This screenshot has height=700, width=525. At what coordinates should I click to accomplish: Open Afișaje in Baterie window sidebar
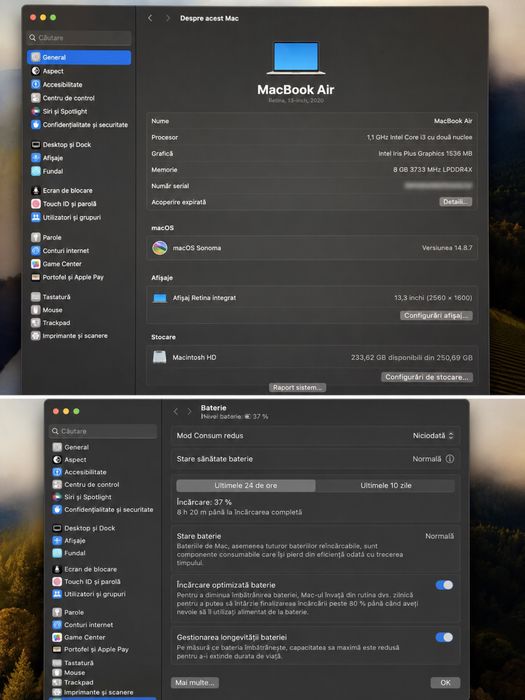pyautogui.click(x=69, y=541)
